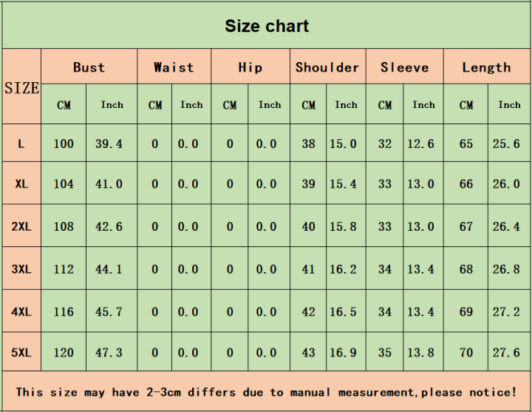
Task: Select the SIZE column header
Action: [21, 88]
